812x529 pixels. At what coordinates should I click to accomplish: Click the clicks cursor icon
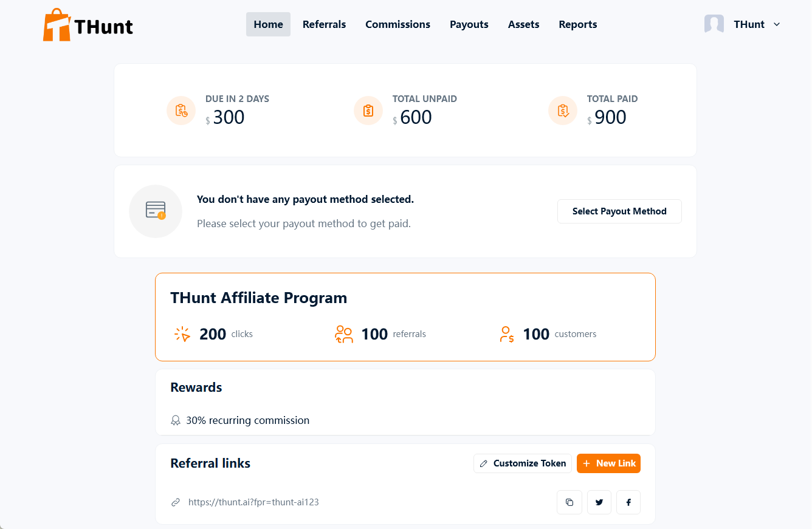click(x=182, y=334)
